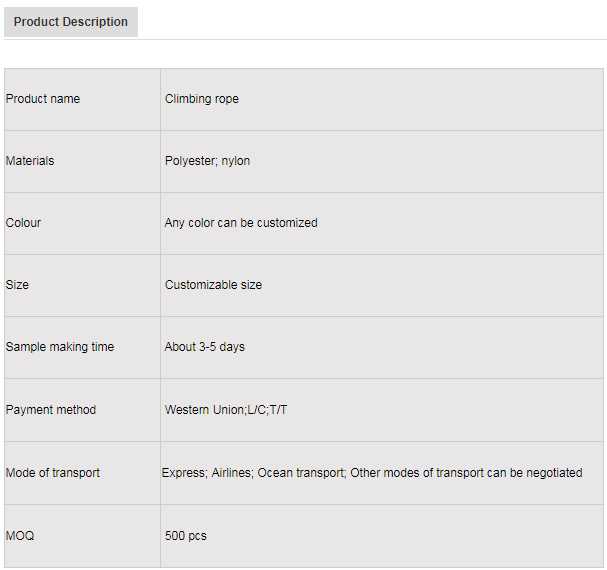Click the Materials label cell
Viewport: 607px width, 570px height.
[30, 161]
